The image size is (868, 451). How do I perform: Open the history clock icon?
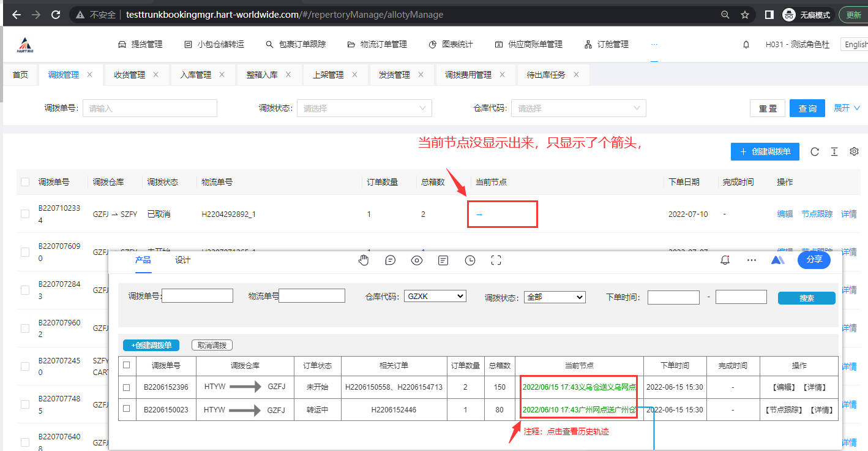pos(470,260)
